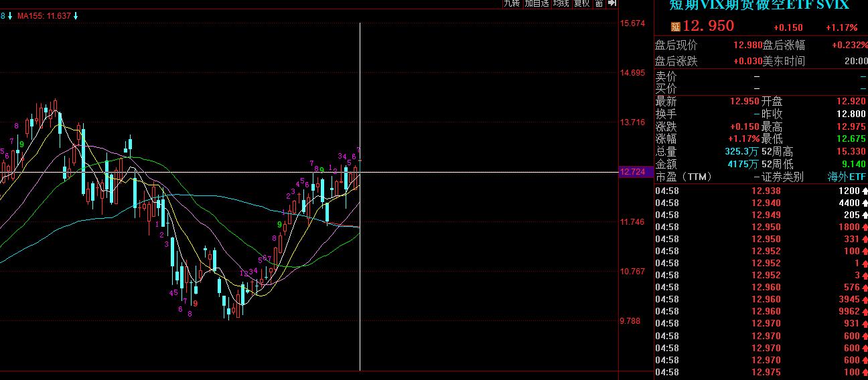The width and height of the screenshot is (868, 380).
Task: Click the 证券类别 value 海外ETF
Action: tap(847, 177)
